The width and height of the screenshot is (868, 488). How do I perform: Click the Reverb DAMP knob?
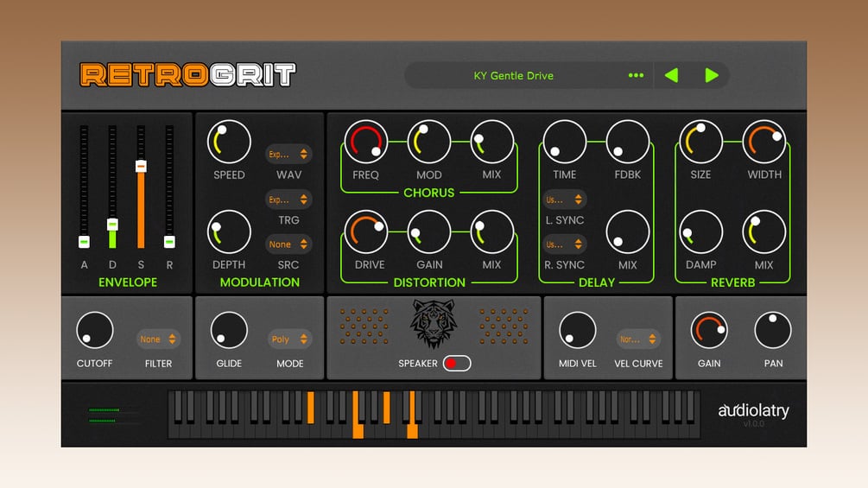click(x=700, y=231)
